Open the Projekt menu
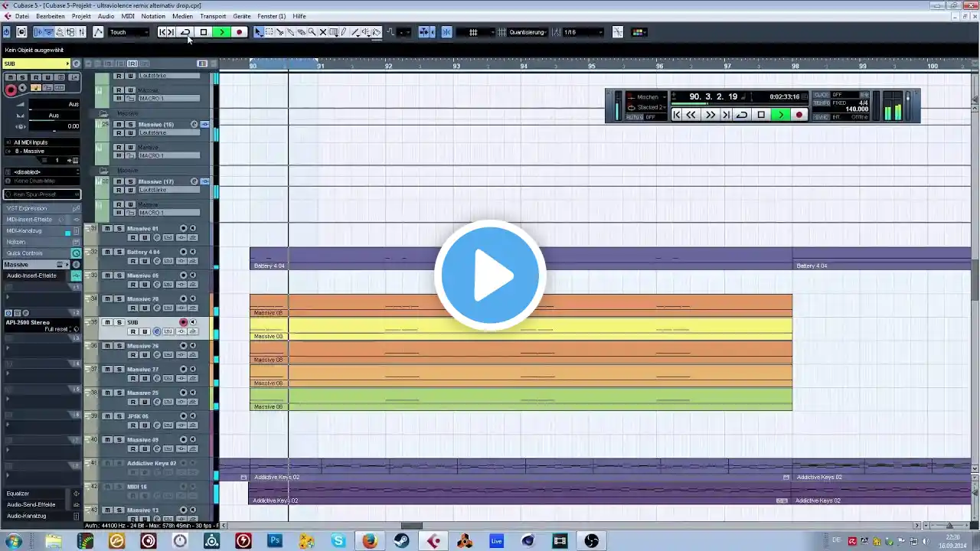The width and height of the screenshot is (980, 551). tap(81, 16)
